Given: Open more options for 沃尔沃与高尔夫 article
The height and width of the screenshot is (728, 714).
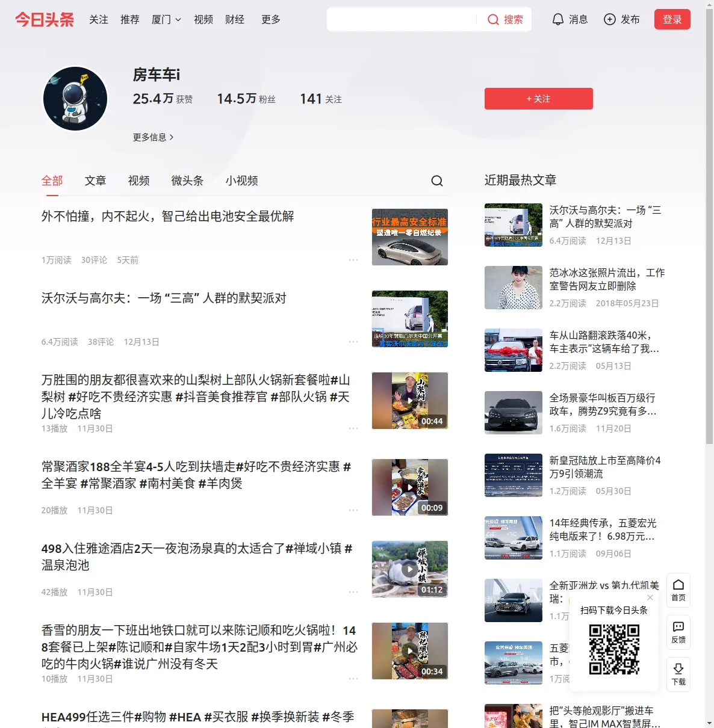Looking at the screenshot, I should (x=353, y=342).
